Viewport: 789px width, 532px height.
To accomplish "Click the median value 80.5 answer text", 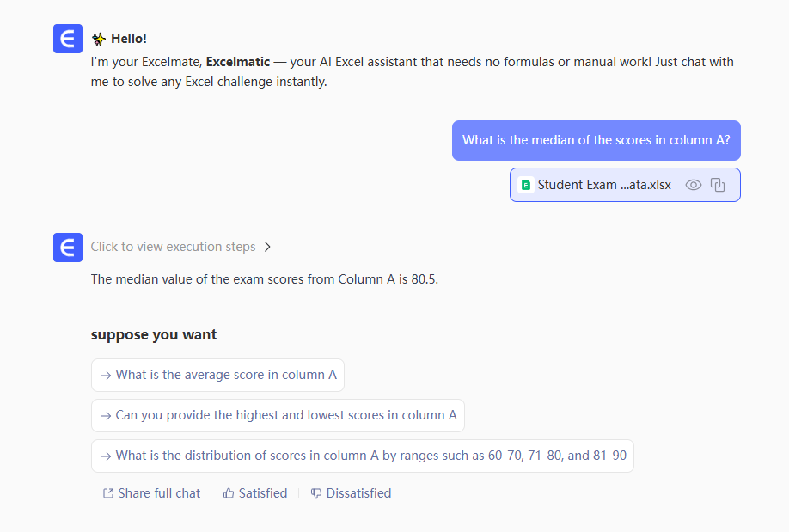I will click(x=265, y=279).
